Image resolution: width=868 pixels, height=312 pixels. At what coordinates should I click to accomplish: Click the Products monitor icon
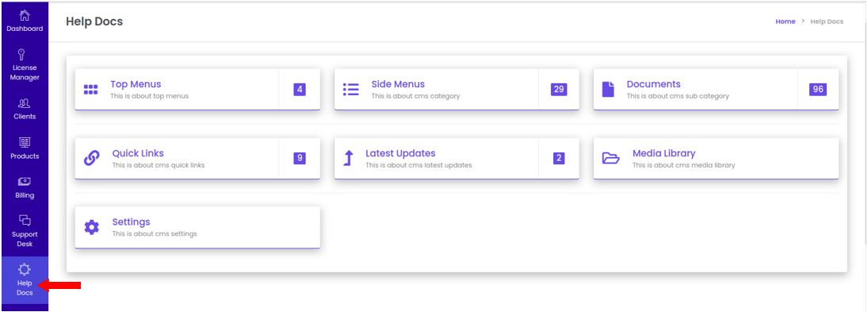tap(25, 142)
